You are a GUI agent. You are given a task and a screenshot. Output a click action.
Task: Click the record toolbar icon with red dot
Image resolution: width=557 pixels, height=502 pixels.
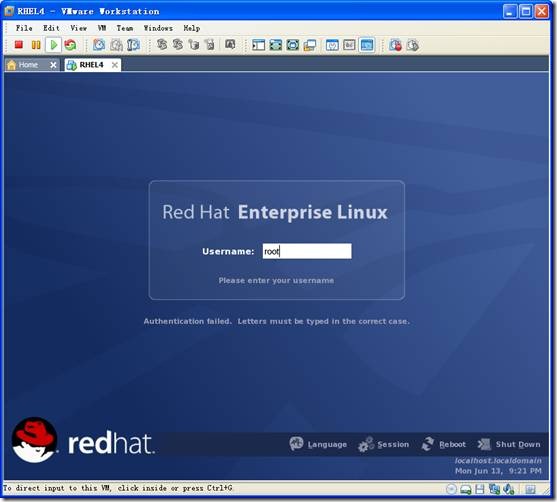tap(395, 45)
